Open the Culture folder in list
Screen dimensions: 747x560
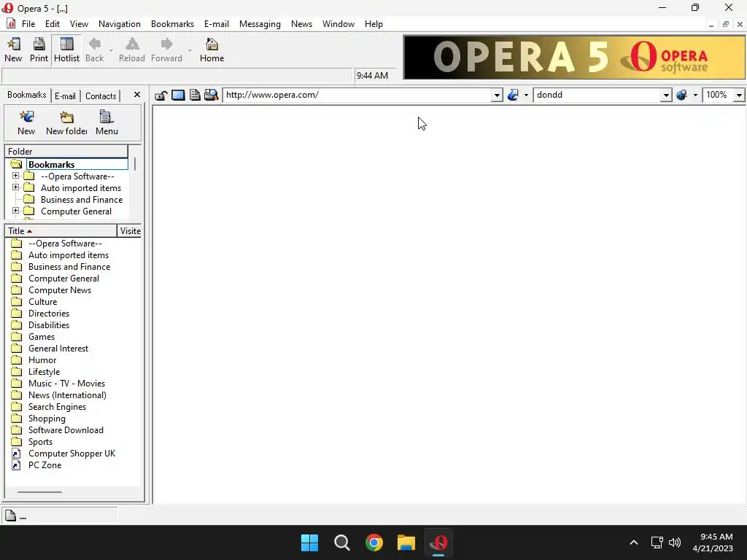42,302
